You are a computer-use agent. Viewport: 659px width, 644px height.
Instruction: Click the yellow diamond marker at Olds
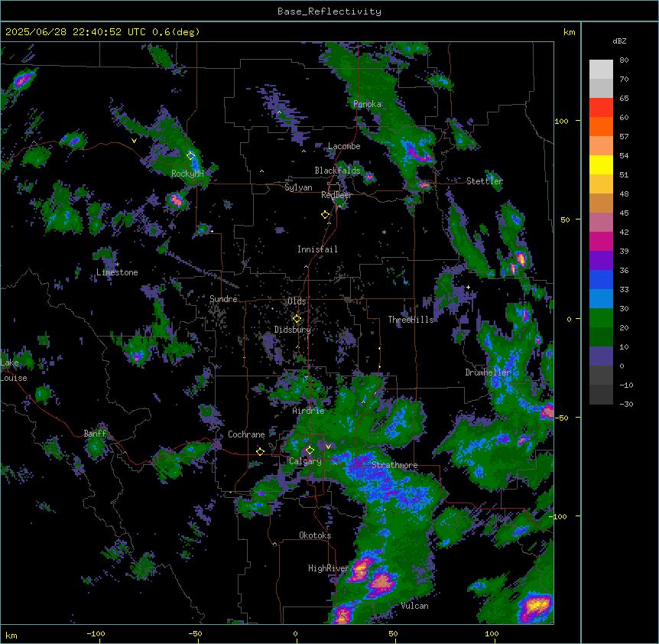coord(297,319)
